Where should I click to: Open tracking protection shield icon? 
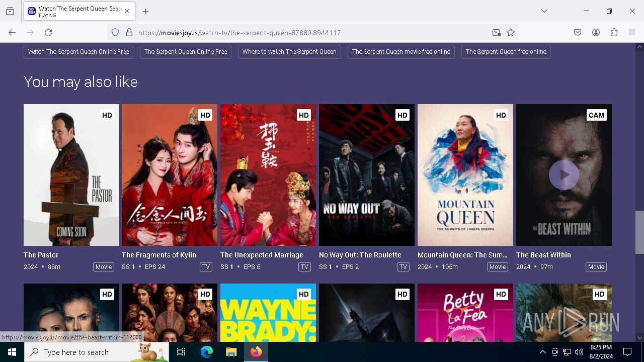115,33
